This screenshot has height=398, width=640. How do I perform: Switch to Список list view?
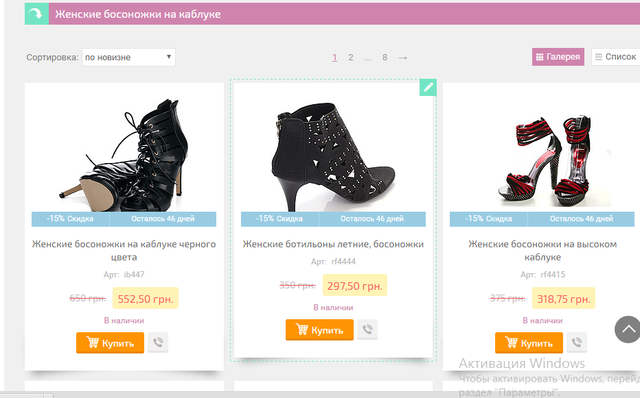(616, 57)
